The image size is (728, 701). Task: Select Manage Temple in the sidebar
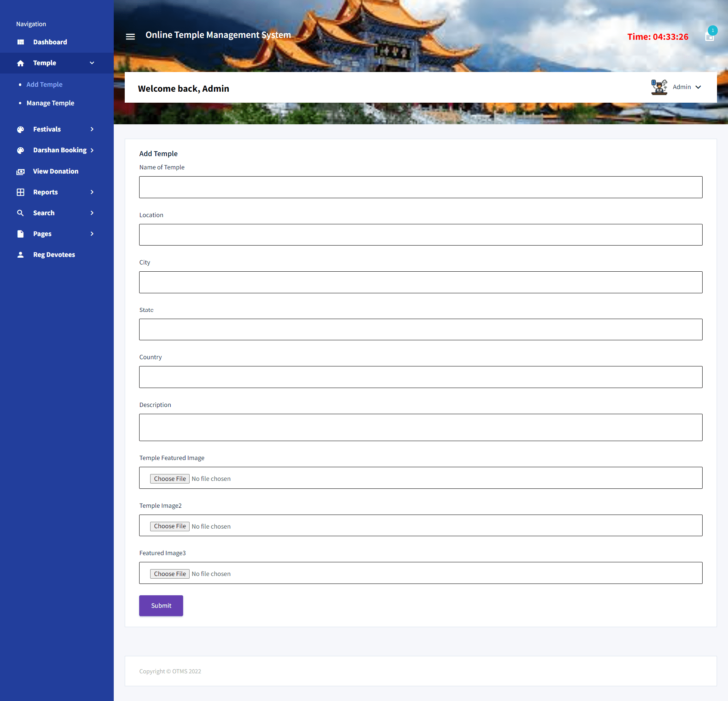(x=50, y=103)
